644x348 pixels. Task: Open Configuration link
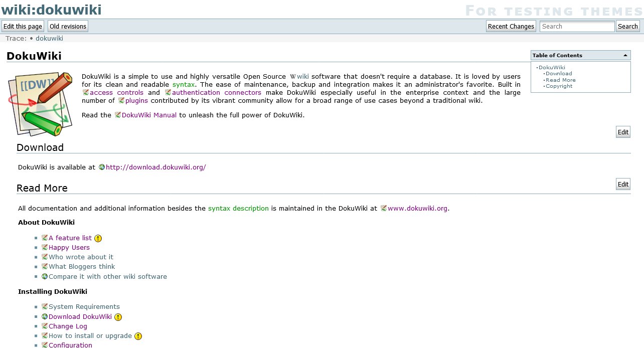click(x=70, y=345)
